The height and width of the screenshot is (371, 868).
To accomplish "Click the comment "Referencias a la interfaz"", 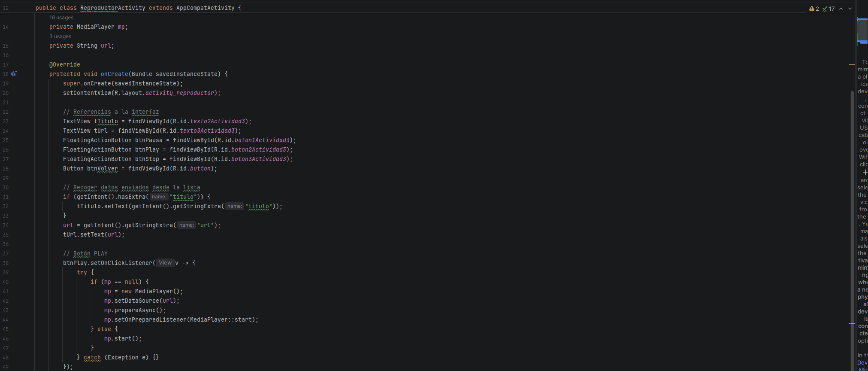I will [111, 112].
